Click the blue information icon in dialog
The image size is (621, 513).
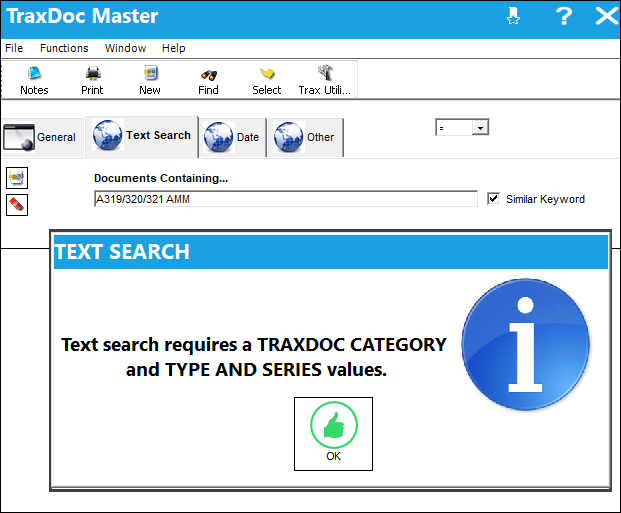coord(526,344)
